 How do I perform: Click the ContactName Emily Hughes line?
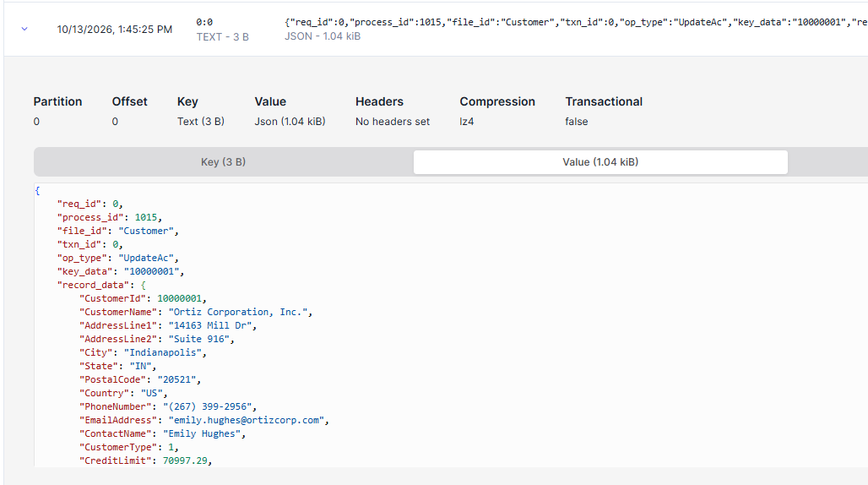[162, 433]
